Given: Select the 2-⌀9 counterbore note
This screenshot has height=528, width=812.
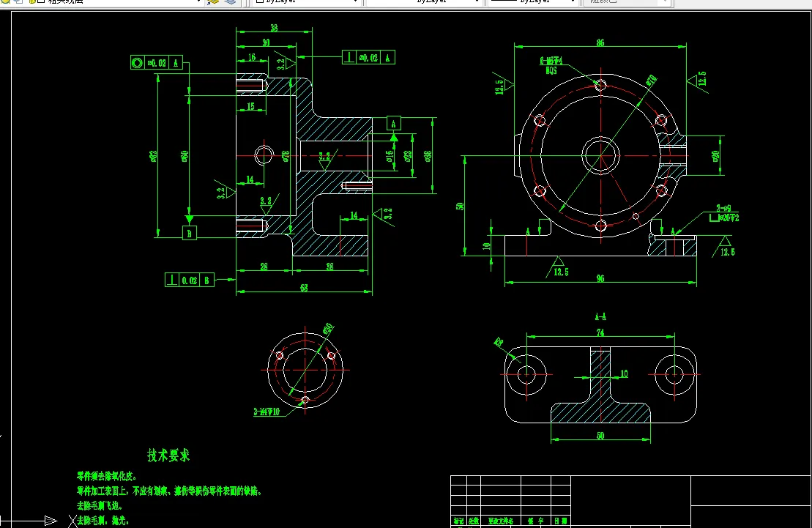Looking at the screenshot, I should pos(724,213).
